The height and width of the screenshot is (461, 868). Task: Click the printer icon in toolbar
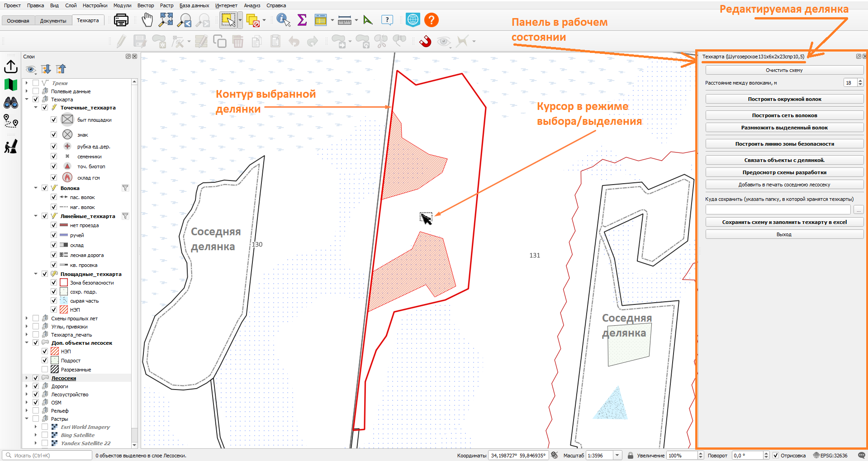(121, 20)
